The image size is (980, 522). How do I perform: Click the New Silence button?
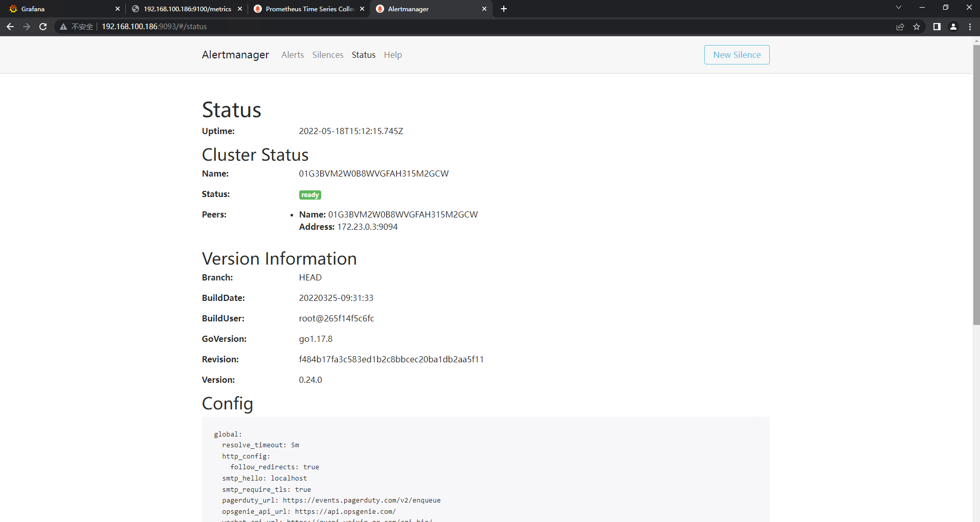(737, 55)
